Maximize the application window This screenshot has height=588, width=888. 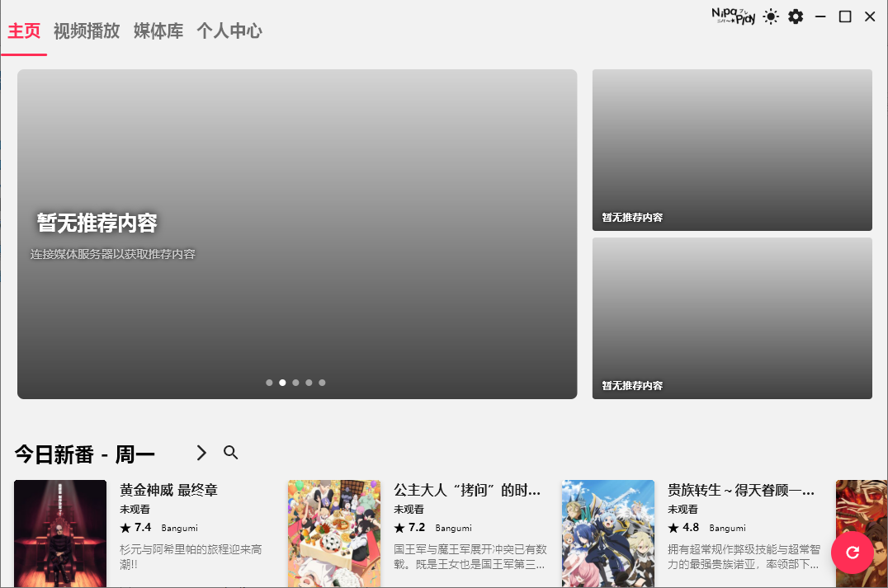tap(845, 16)
